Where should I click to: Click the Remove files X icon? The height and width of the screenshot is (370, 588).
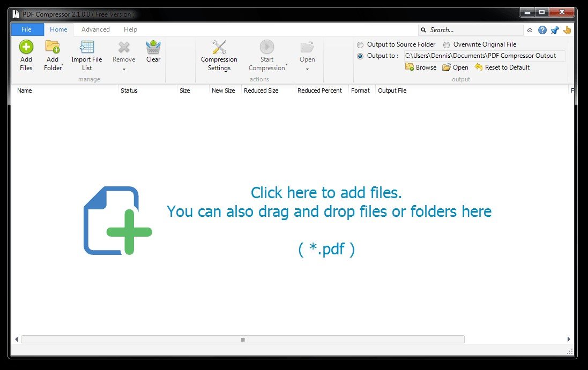124,47
